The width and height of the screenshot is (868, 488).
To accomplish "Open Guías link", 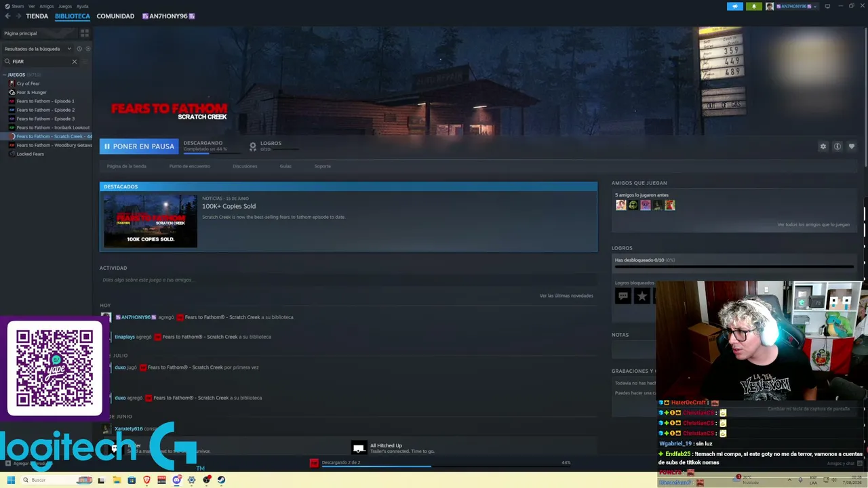I will coord(285,166).
